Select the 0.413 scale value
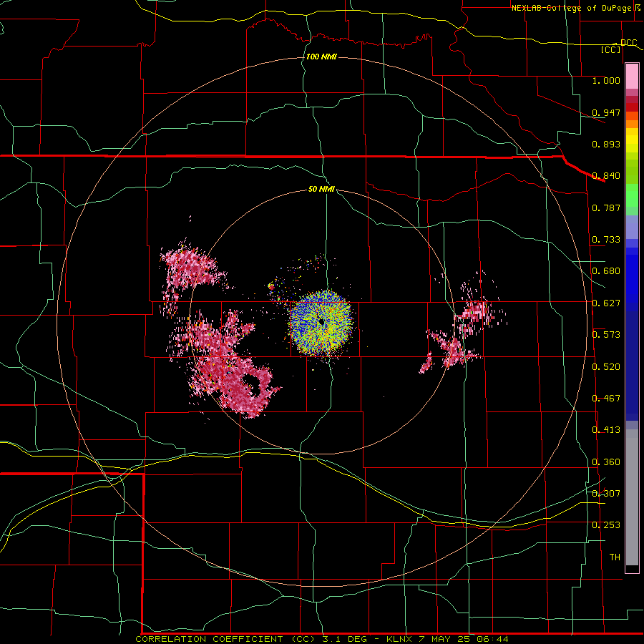Screen dimensions: 644x644 (x=606, y=430)
